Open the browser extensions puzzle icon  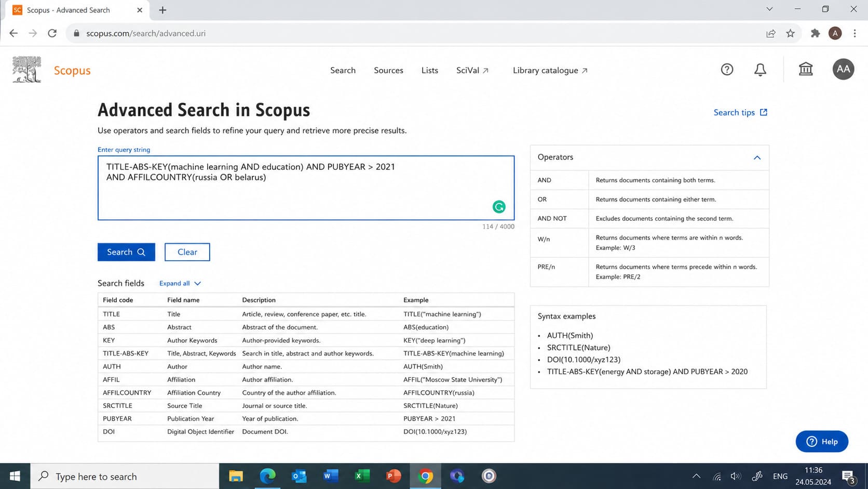[815, 33]
